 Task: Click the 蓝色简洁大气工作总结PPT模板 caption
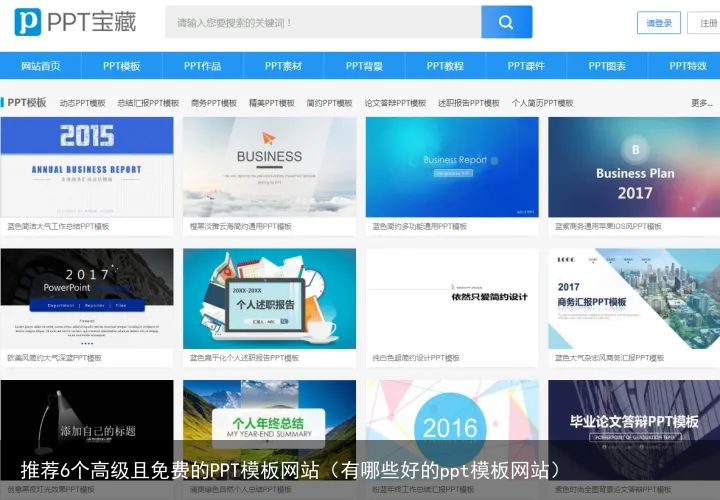click(x=58, y=226)
